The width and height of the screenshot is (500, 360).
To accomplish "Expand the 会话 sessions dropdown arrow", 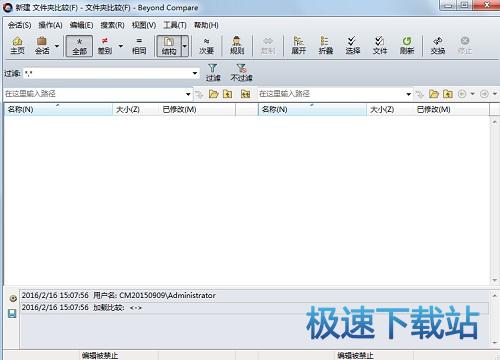I will pyautogui.click(x=57, y=46).
